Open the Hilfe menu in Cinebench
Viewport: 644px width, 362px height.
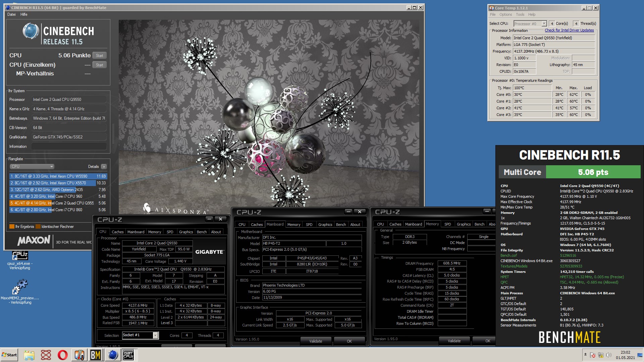(x=24, y=14)
